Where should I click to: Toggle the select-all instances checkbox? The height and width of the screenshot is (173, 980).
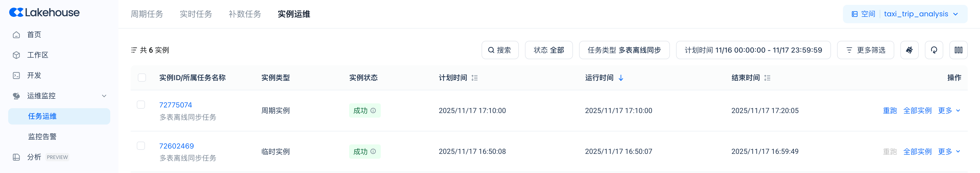click(x=142, y=78)
